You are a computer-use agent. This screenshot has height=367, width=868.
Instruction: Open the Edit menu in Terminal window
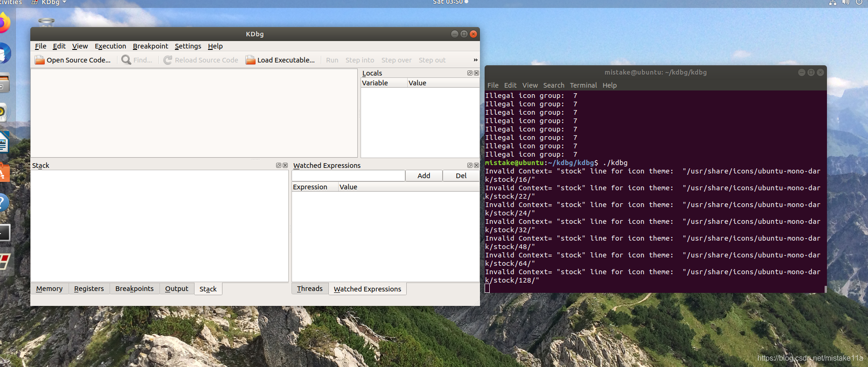tap(510, 85)
